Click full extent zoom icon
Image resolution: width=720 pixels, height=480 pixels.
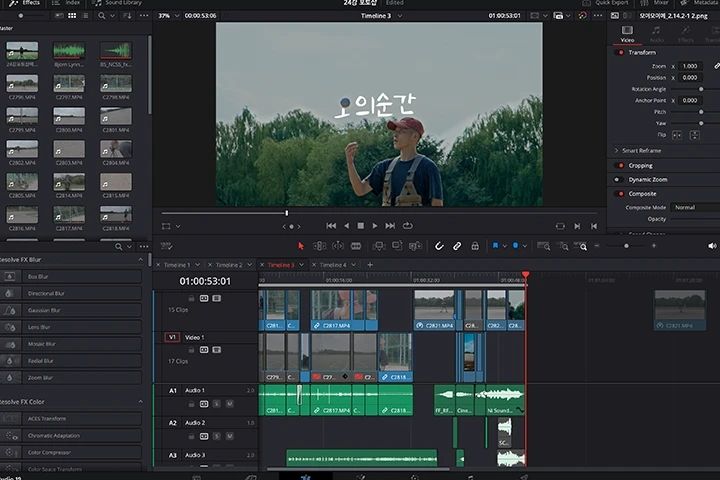coord(544,246)
